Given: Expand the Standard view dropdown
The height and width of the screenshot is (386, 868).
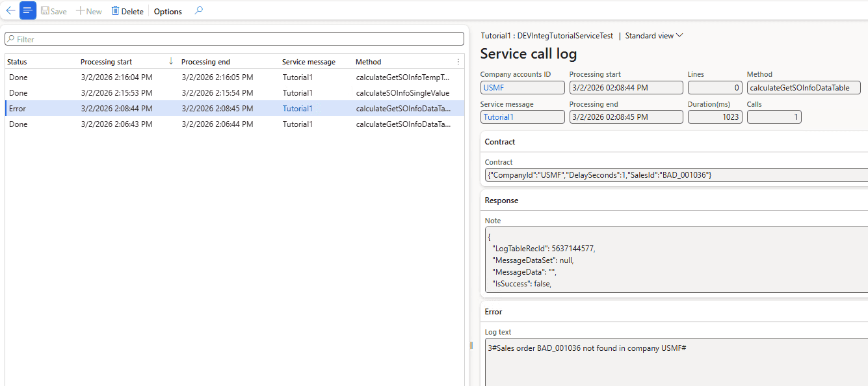Looking at the screenshot, I should (x=654, y=36).
